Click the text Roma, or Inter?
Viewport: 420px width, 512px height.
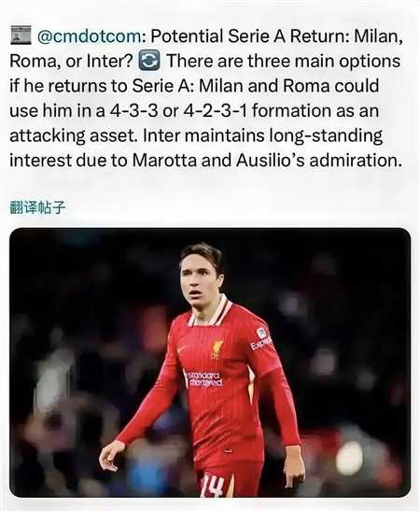coord(71,61)
